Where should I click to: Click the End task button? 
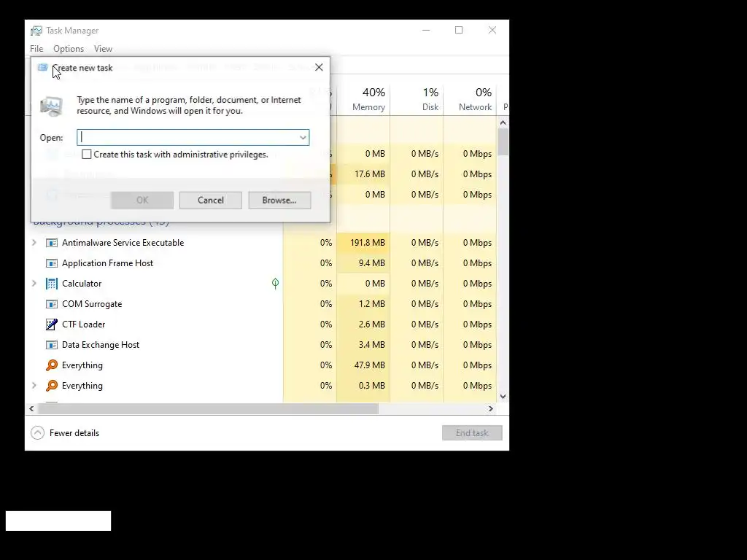[x=472, y=433]
